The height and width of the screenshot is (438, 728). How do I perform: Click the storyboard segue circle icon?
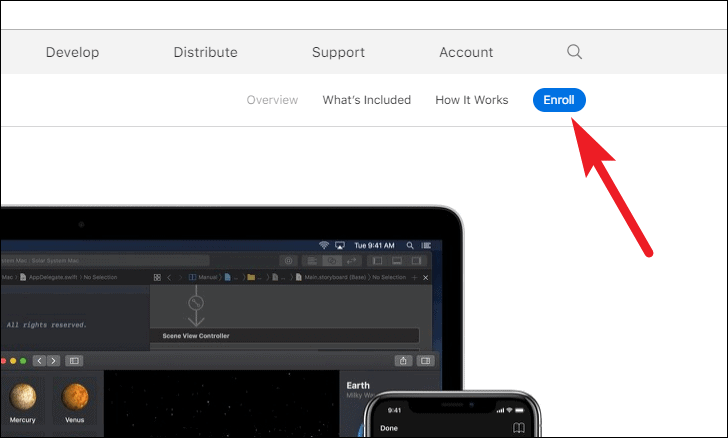[196, 303]
